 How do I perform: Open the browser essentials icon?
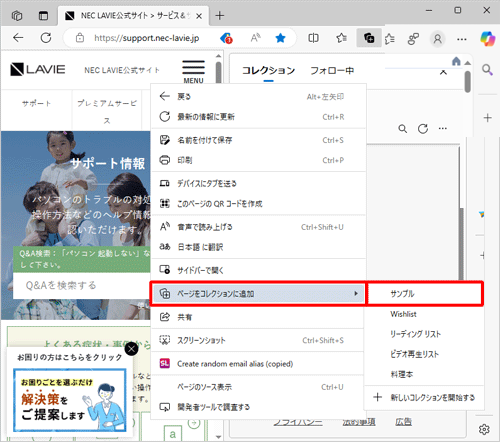(x=413, y=39)
